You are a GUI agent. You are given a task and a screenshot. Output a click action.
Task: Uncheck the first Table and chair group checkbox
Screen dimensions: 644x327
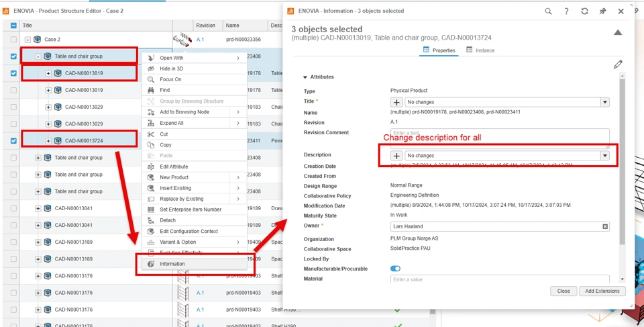pyautogui.click(x=13, y=56)
